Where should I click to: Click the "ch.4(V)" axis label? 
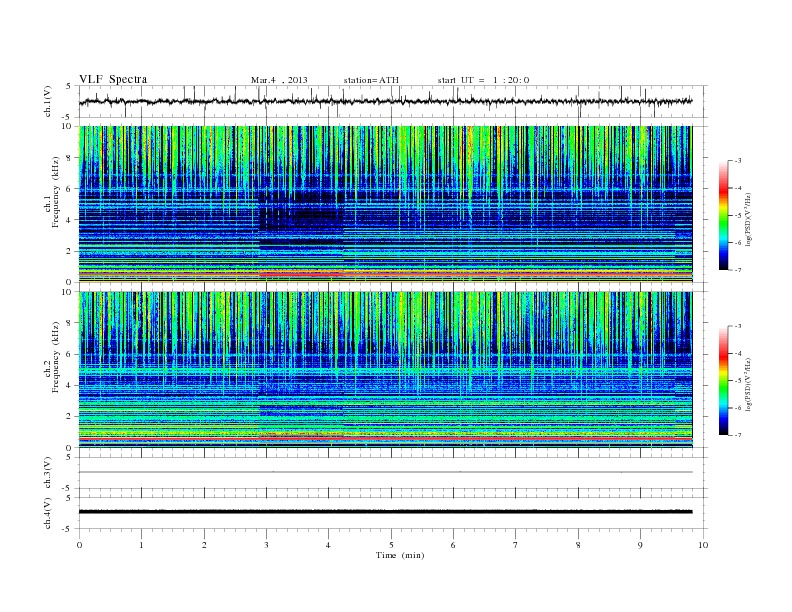[47, 513]
